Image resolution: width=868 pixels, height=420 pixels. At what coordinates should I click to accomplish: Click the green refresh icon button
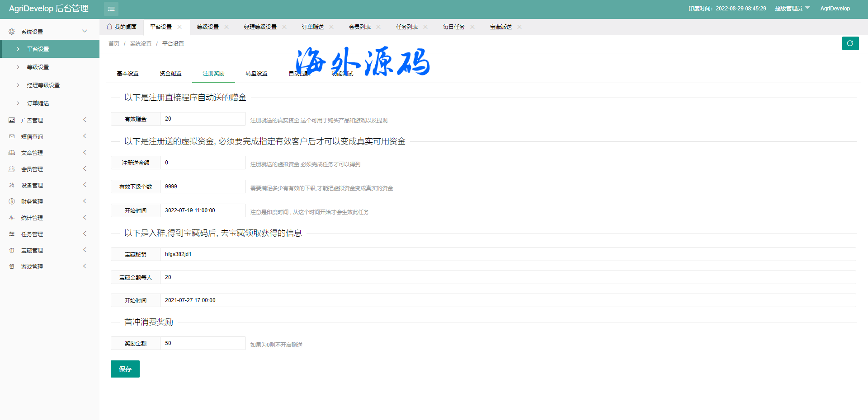850,43
